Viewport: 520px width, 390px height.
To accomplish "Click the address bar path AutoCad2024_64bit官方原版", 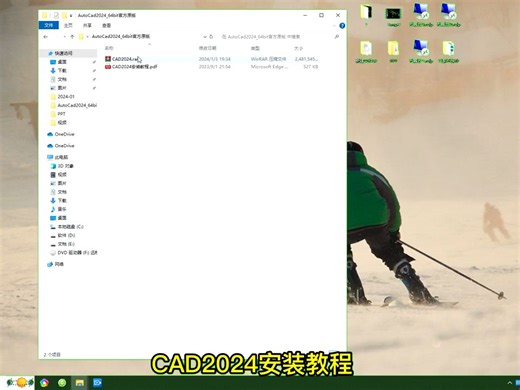I will click(121, 36).
